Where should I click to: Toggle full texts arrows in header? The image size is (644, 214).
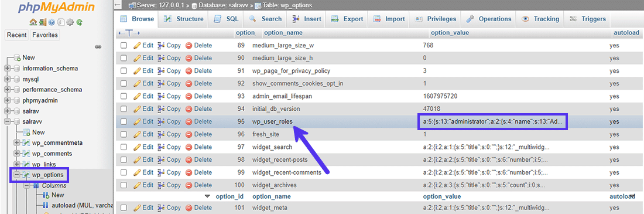(x=129, y=32)
